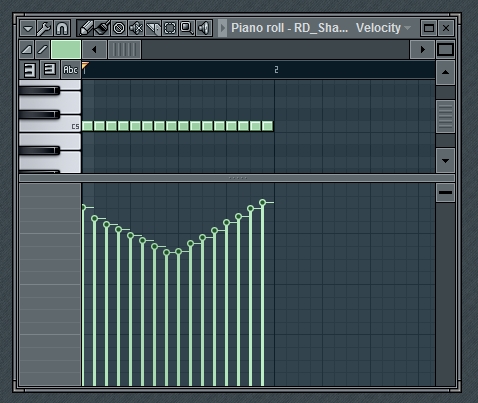
Task: Toggle the portamento triangle button
Action: tap(27, 50)
